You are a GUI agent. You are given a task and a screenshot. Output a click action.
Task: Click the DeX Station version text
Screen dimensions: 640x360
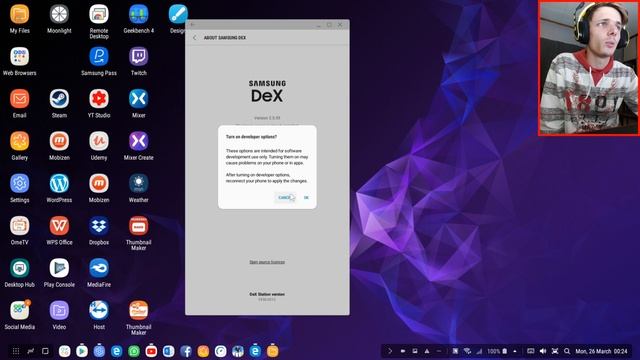tap(267, 294)
